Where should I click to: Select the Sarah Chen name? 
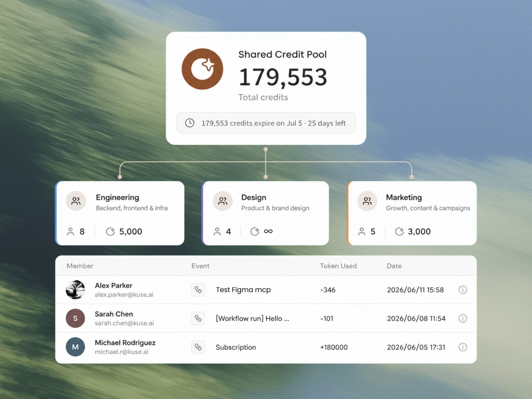pyautogui.click(x=114, y=314)
